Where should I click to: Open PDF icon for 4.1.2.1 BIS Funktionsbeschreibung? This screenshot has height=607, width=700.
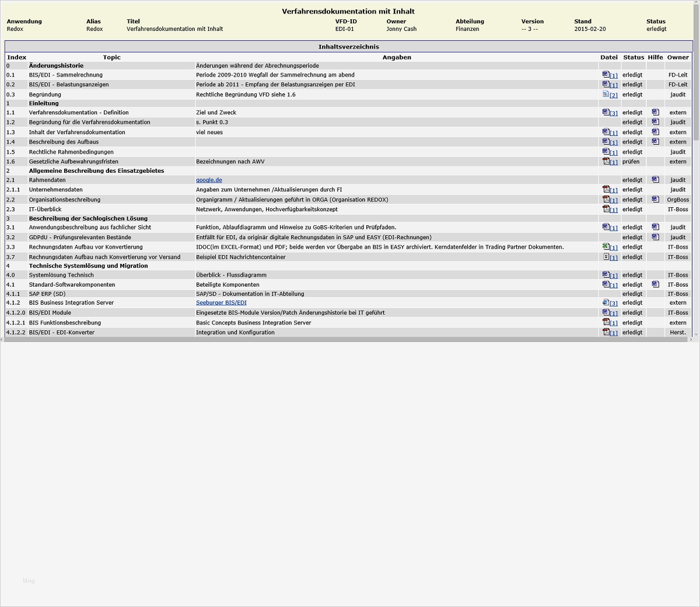(x=605, y=322)
